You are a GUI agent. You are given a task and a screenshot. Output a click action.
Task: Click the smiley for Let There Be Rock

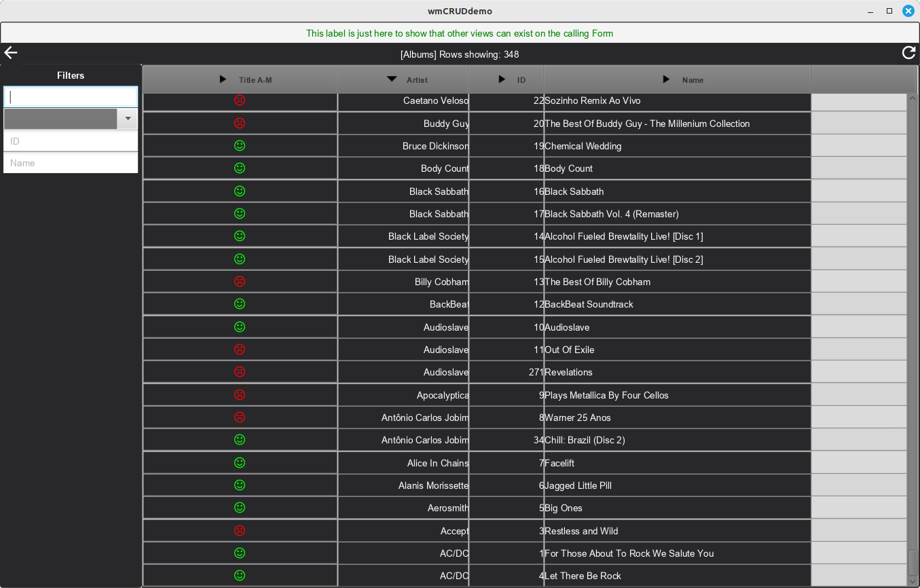point(240,576)
